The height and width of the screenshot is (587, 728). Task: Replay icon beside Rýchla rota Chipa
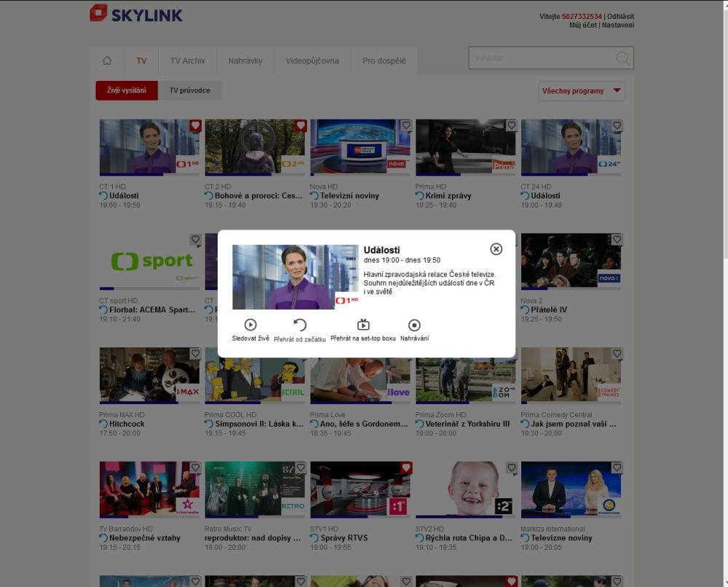[420, 537]
